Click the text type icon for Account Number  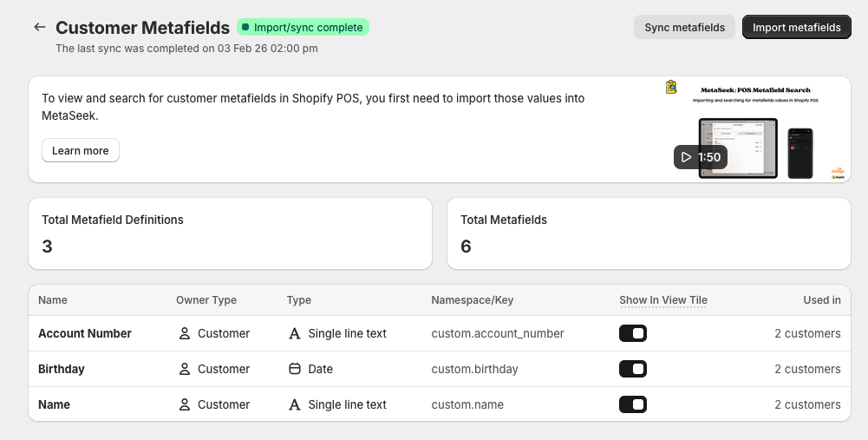[x=295, y=333]
